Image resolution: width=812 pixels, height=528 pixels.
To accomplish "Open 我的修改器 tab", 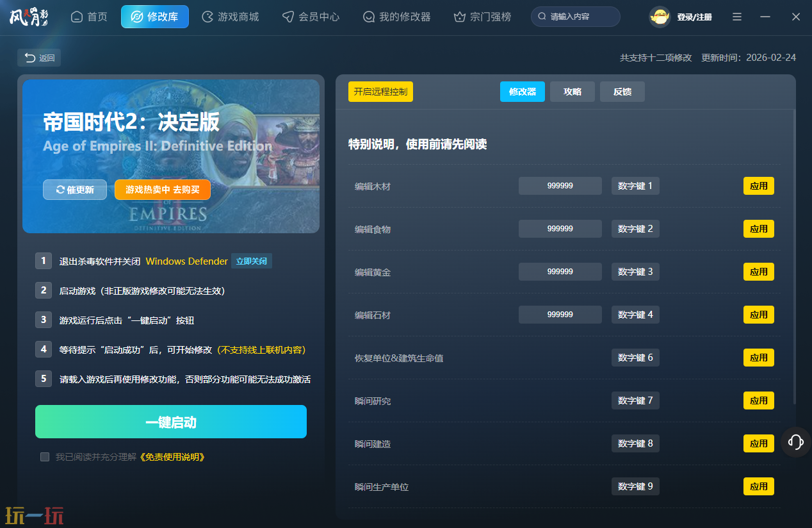I will point(397,17).
